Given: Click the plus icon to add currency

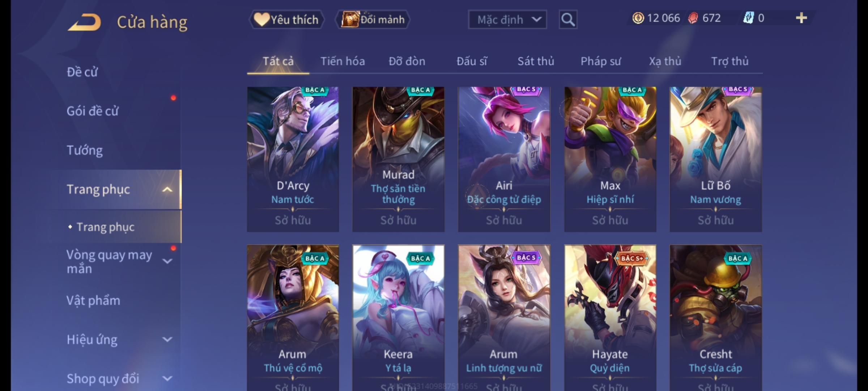Looking at the screenshot, I should (x=801, y=18).
